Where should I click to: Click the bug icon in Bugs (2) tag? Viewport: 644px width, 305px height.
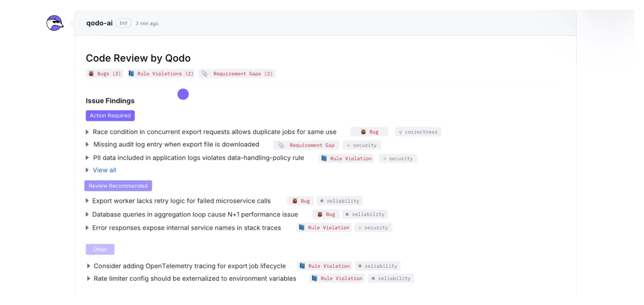coord(91,74)
